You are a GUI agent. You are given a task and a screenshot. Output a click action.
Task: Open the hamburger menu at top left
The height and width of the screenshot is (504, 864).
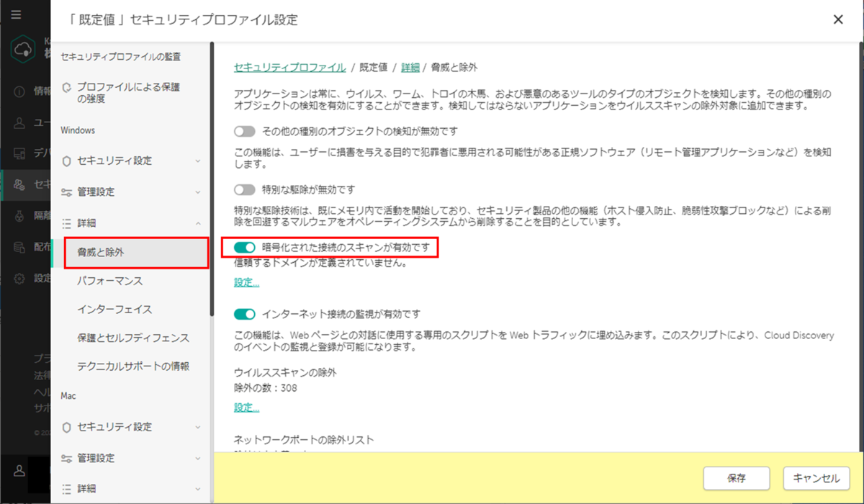coord(16,14)
